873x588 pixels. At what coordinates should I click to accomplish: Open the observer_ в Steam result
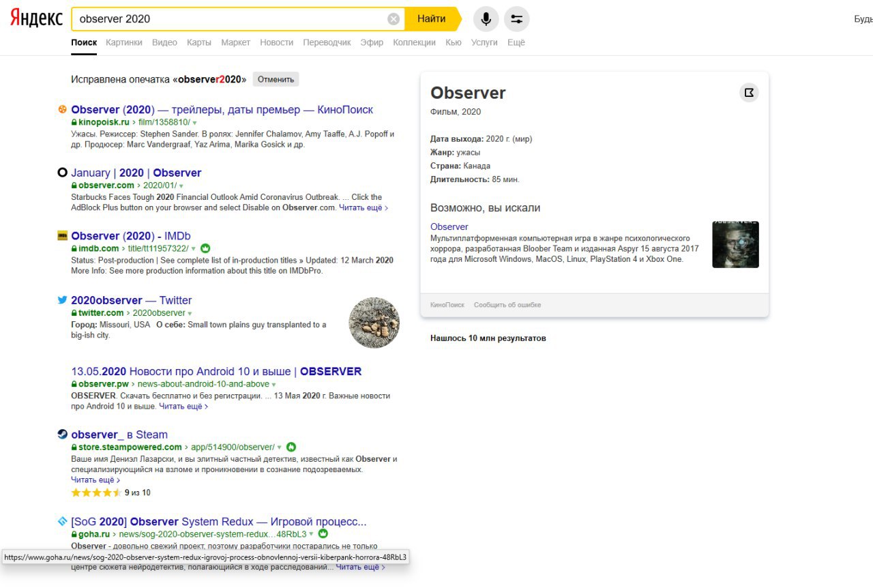119,435
